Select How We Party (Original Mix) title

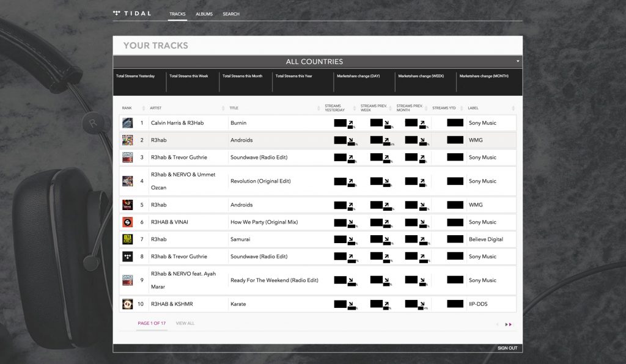tap(264, 222)
